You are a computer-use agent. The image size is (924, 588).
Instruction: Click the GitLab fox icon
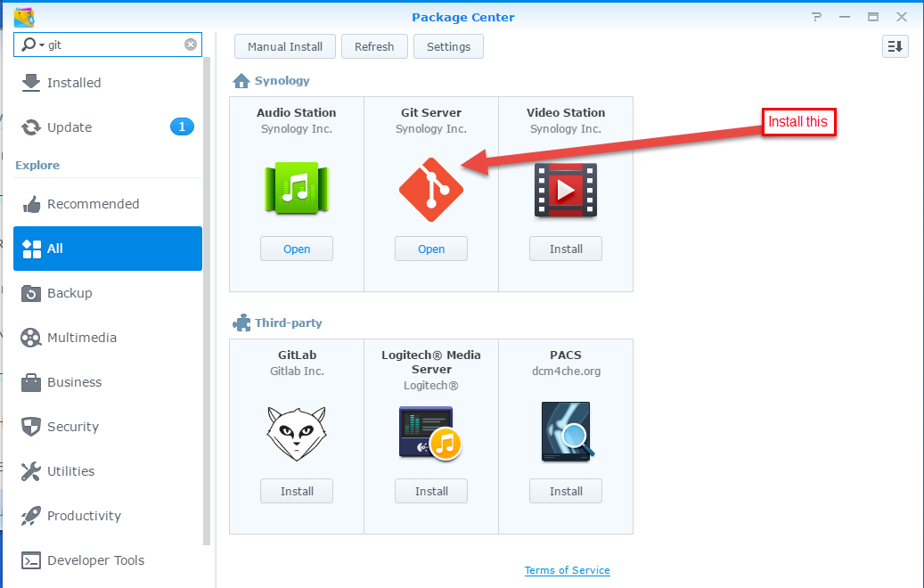coord(297,433)
